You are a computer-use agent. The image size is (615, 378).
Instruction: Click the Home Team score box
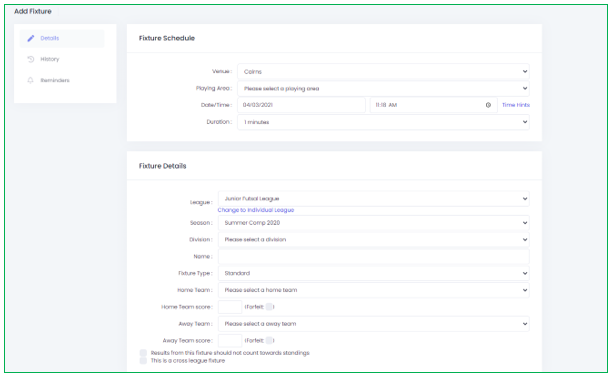point(230,307)
